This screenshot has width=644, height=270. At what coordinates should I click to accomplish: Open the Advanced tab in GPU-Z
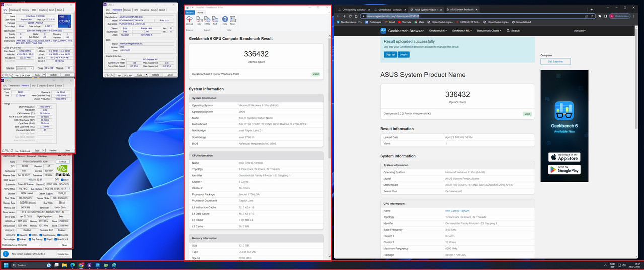[x=31, y=156]
